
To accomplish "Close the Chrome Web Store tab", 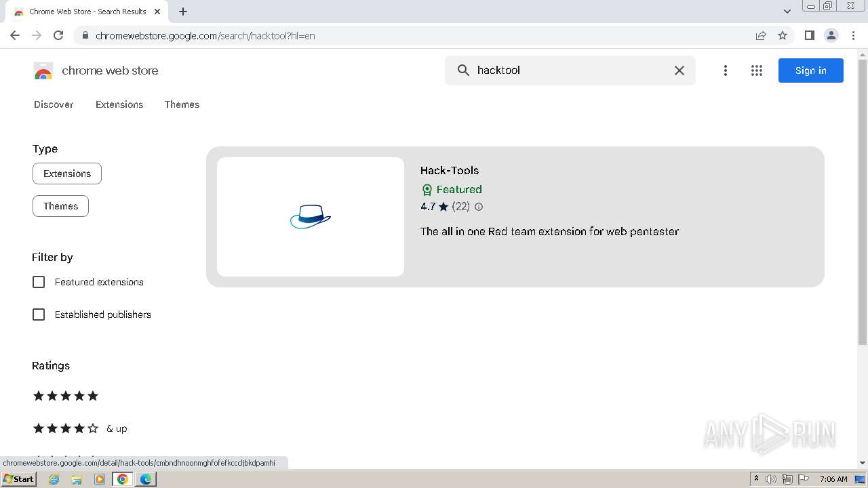I will tap(157, 12).
